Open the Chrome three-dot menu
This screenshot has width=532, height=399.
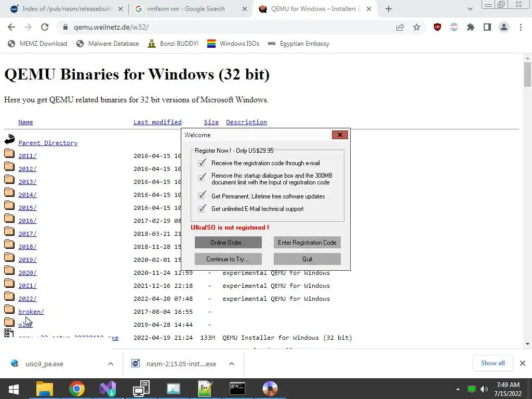(521, 27)
